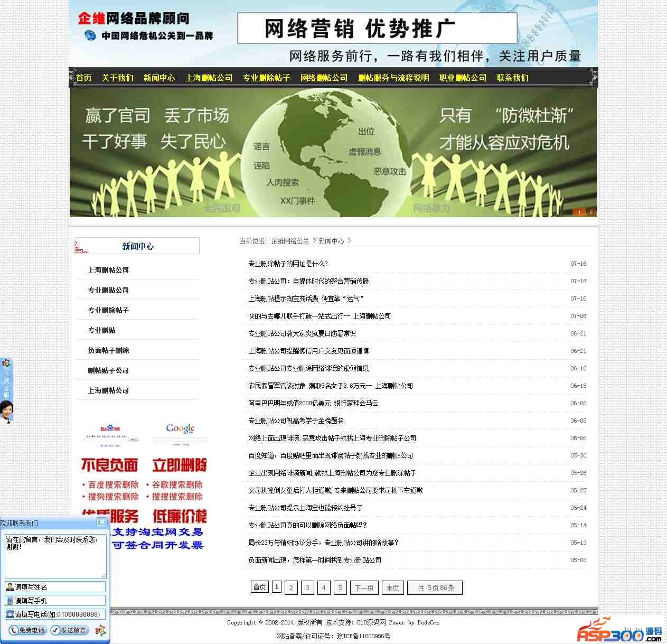Click the Google logo in the sidebar ad
Image resolution: width=667 pixels, height=644 pixels.
pos(180,428)
